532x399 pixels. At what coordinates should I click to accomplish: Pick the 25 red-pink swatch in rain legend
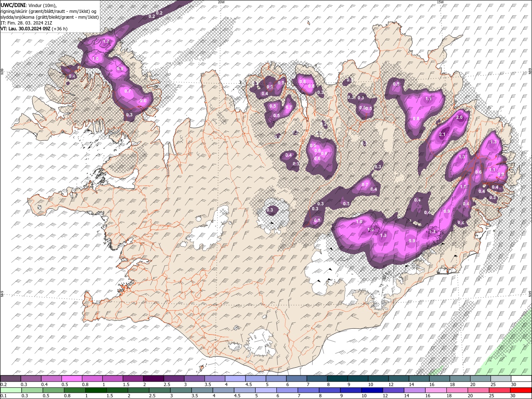pyautogui.click(x=500, y=390)
